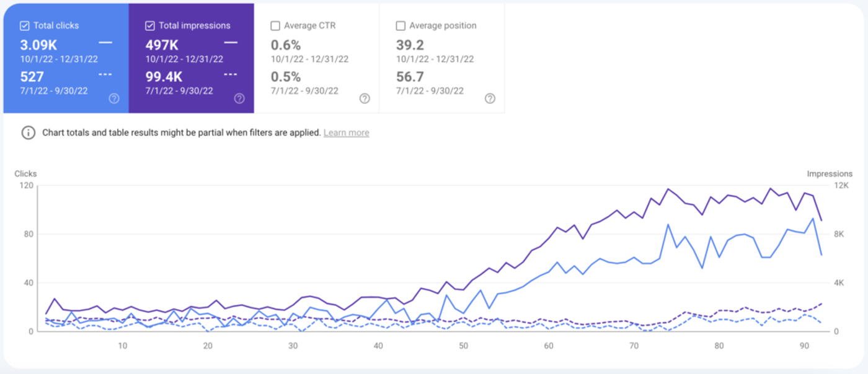Uncheck the Total clicks checkbox
This screenshot has height=374, width=868.
pyautogui.click(x=25, y=25)
